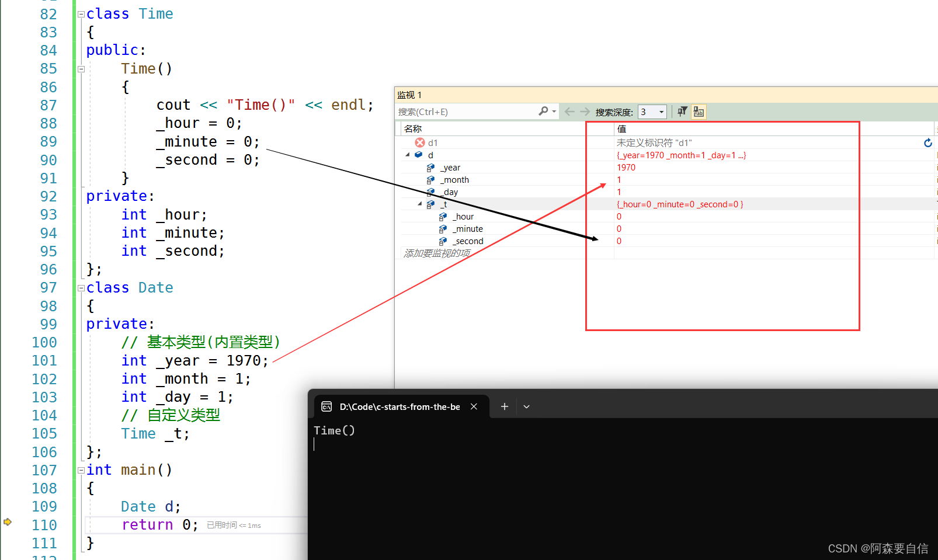Refresh the d1 watch value
The image size is (938, 560).
point(928,142)
